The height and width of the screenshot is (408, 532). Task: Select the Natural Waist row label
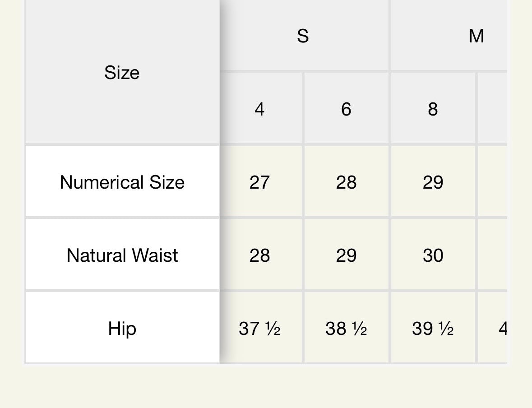(122, 255)
